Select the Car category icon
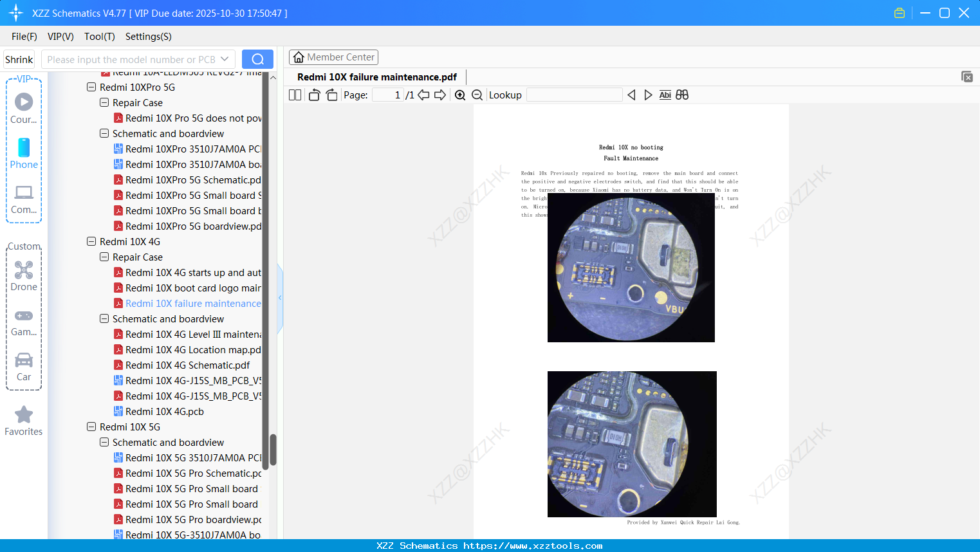The width and height of the screenshot is (980, 552). (x=24, y=367)
